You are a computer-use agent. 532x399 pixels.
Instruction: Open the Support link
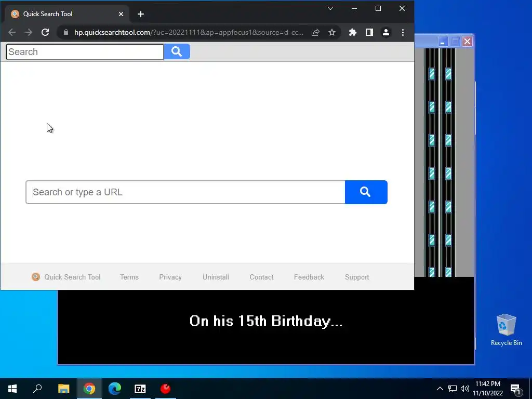point(357,277)
